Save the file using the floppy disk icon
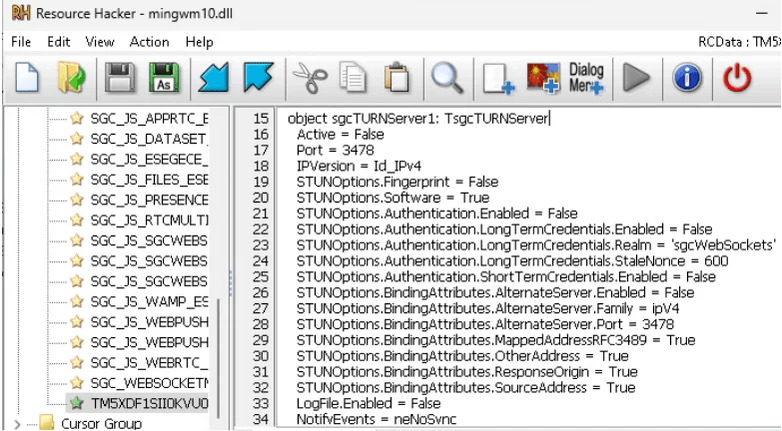 coord(120,78)
